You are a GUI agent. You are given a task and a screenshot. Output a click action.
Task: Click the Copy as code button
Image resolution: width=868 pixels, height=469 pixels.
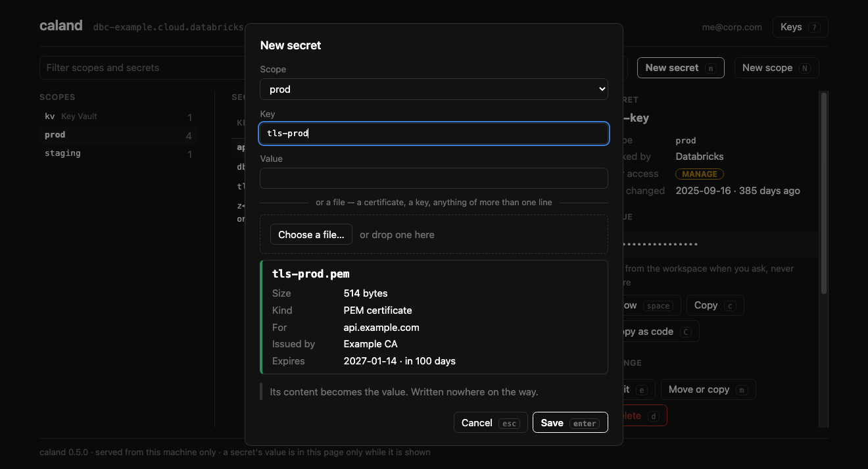(x=654, y=332)
